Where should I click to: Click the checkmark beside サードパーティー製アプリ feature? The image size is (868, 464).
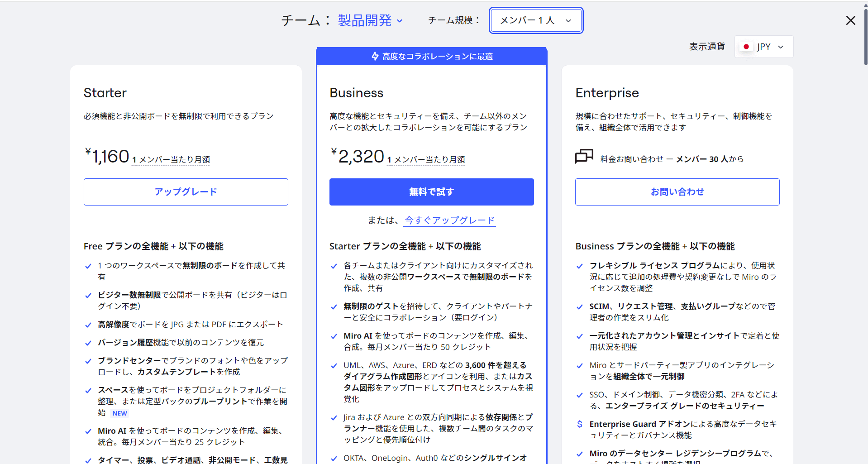point(580,366)
